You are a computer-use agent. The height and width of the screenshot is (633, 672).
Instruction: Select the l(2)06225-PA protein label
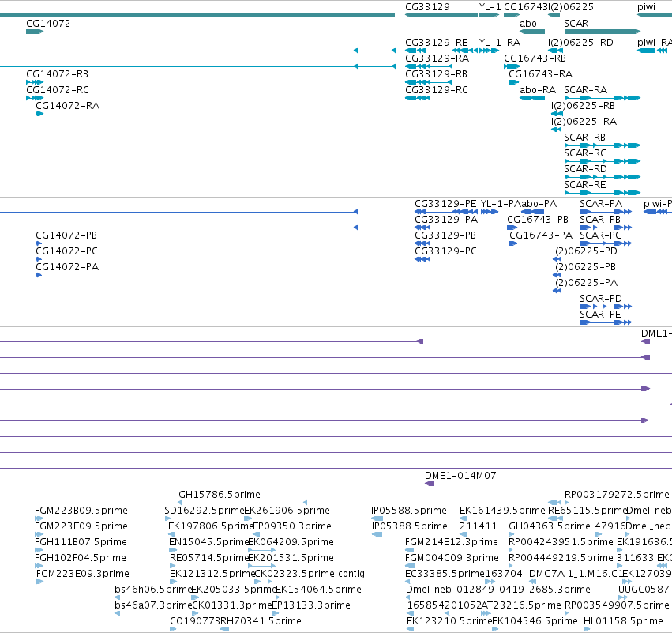coord(584,283)
